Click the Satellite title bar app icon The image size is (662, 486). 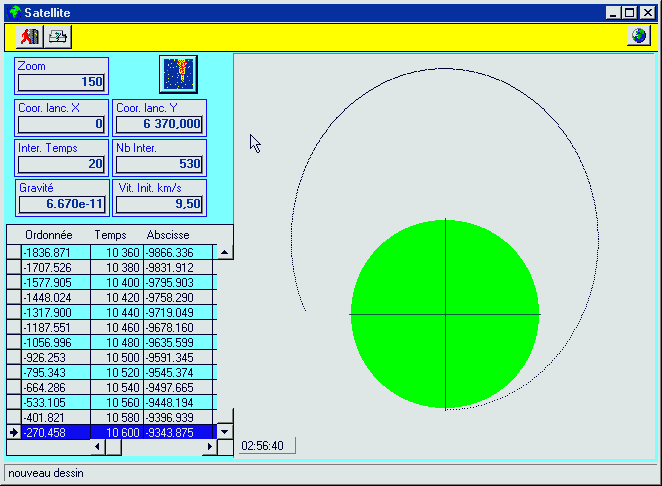tap(14, 12)
